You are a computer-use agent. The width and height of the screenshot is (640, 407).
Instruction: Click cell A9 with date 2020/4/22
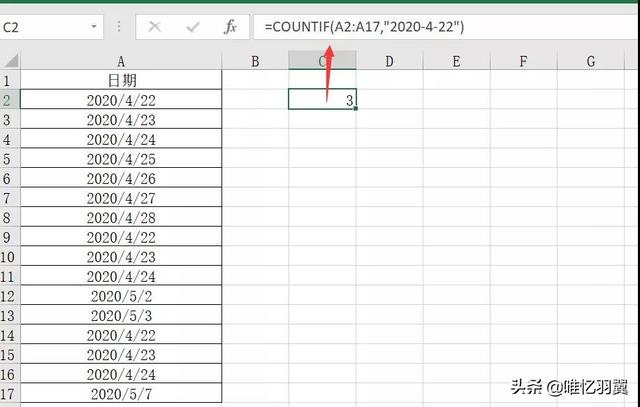[121, 237]
